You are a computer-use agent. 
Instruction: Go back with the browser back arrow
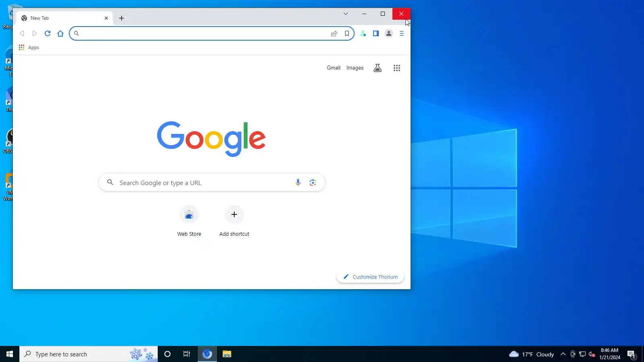pyautogui.click(x=22, y=33)
